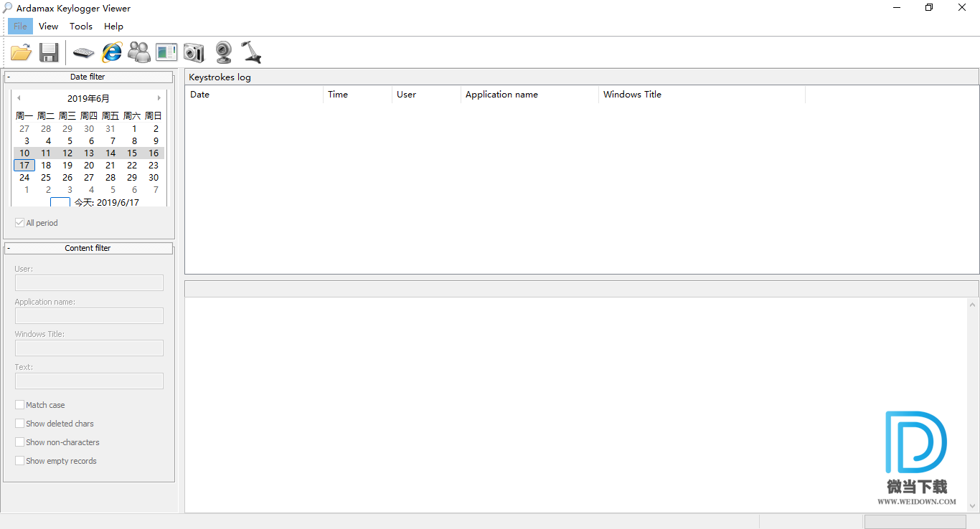Save log using floppy disk icon
980x529 pixels.
click(49, 52)
